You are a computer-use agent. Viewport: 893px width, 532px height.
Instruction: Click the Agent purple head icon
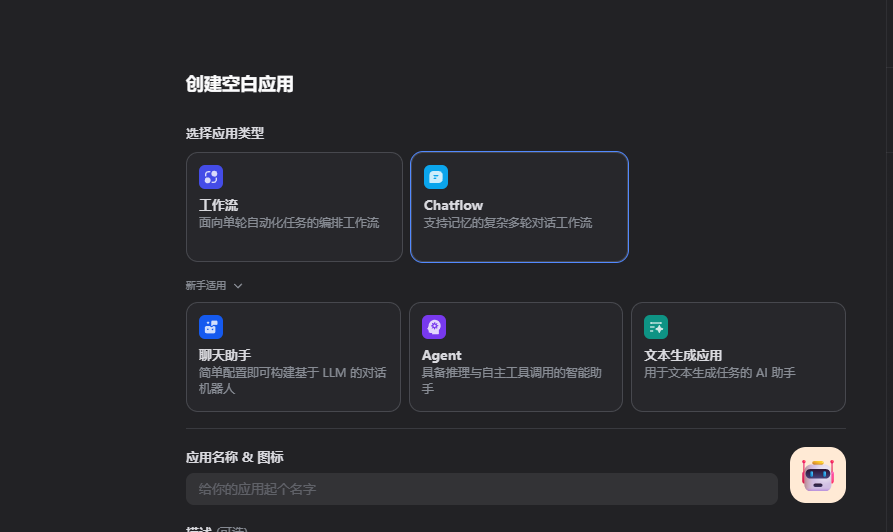point(434,327)
